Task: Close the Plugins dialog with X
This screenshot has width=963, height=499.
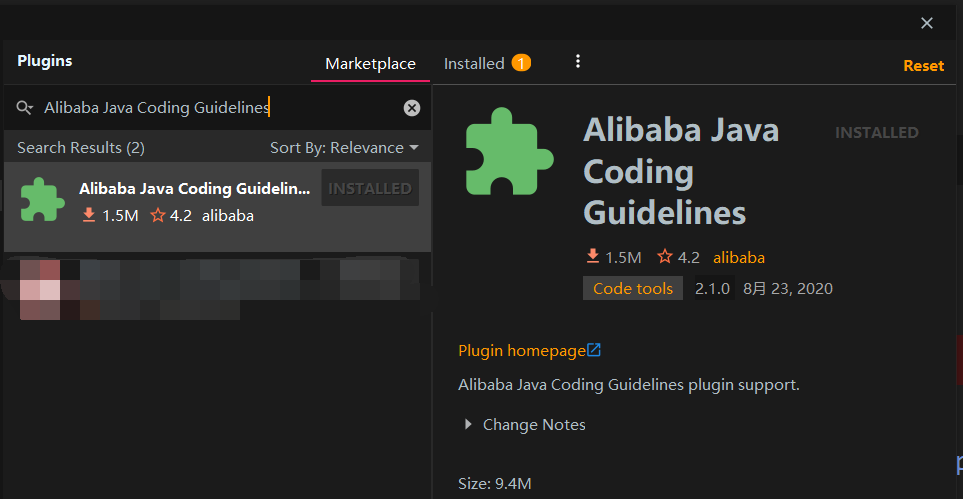Action: (x=927, y=23)
